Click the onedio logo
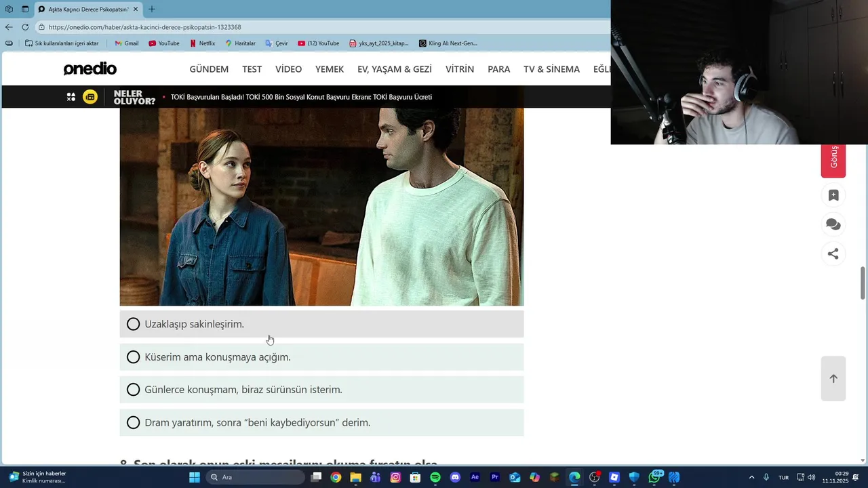This screenshot has height=488, width=868. 90,69
